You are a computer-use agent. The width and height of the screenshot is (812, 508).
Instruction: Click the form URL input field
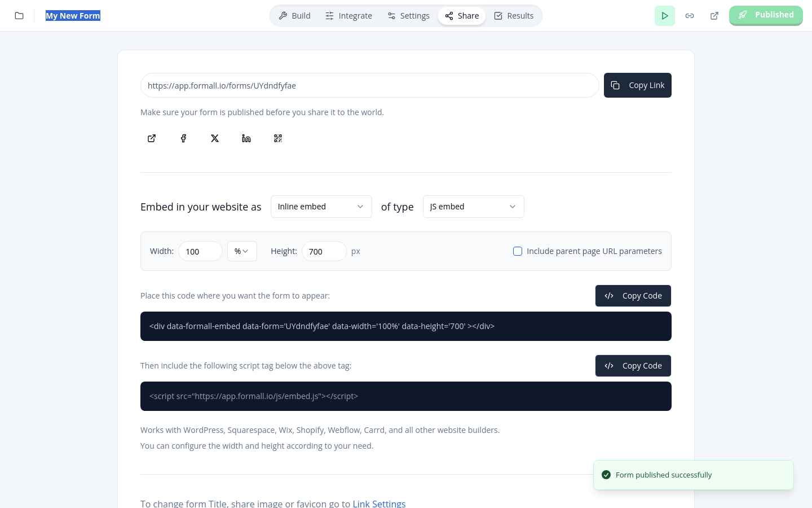click(x=369, y=85)
